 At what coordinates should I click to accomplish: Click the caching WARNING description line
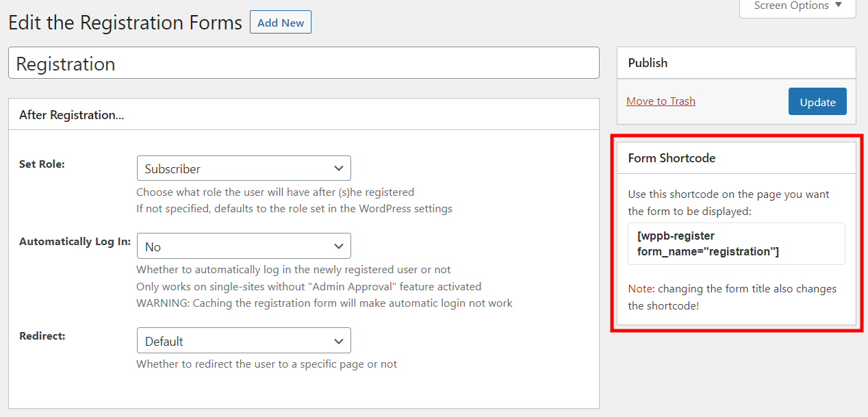tap(324, 303)
